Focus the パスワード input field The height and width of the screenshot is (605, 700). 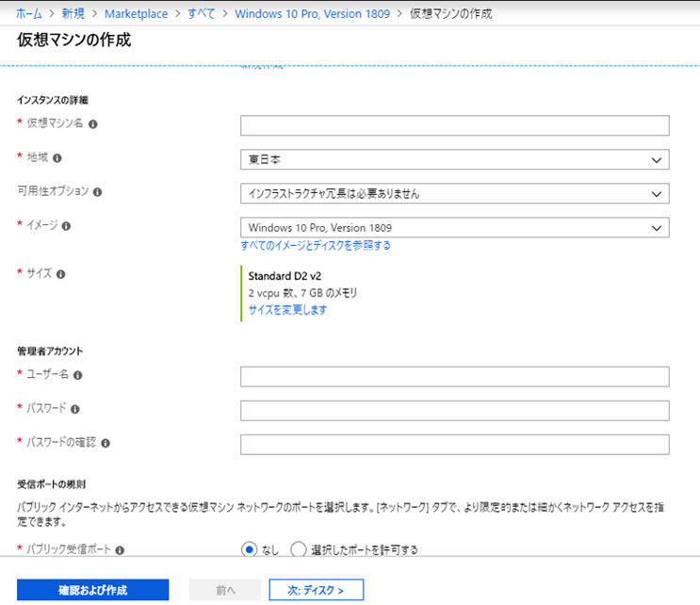click(x=454, y=410)
